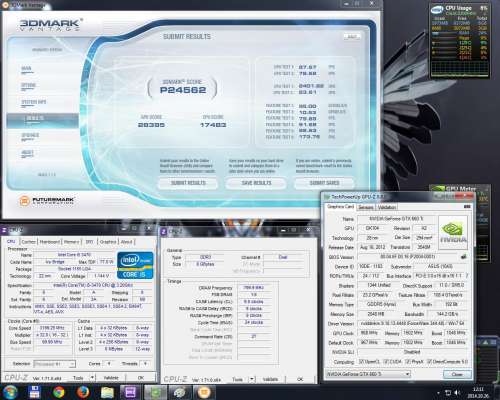The width and height of the screenshot is (500, 400).
Task: Launch Google Chrome from the taskbar
Action: click(x=59, y=393)
